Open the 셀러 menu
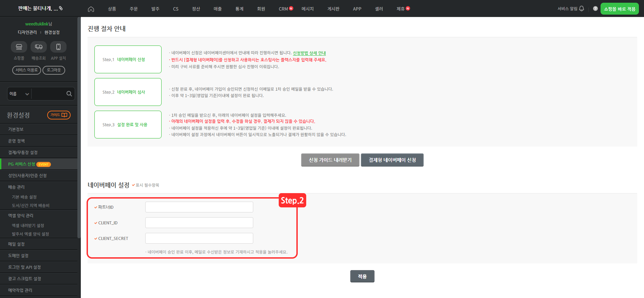Screen dimensions: 644x298 click(x=379, y=9)
